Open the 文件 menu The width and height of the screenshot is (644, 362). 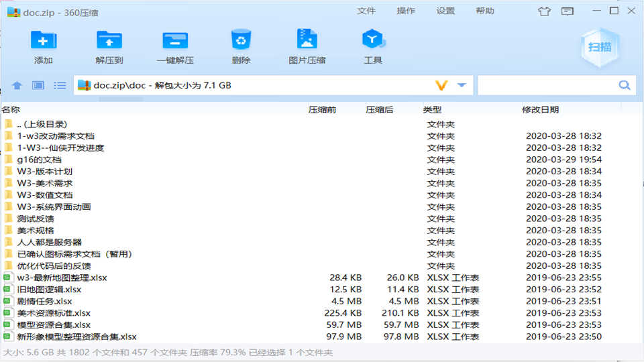(x=366, y=11)
